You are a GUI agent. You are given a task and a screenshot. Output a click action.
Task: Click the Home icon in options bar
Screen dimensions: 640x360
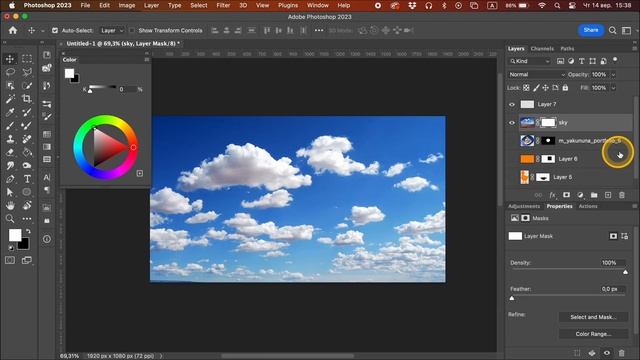click(x=13, y=30)
